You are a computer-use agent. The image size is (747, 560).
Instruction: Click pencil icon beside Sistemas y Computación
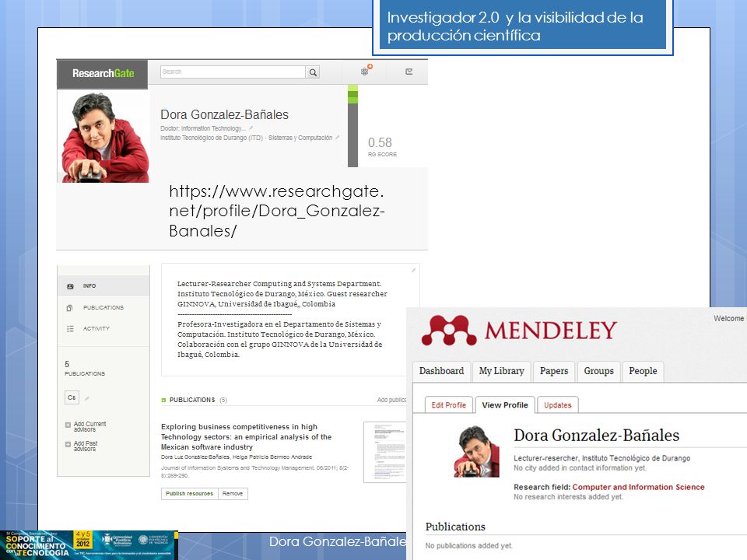[337, 138]
